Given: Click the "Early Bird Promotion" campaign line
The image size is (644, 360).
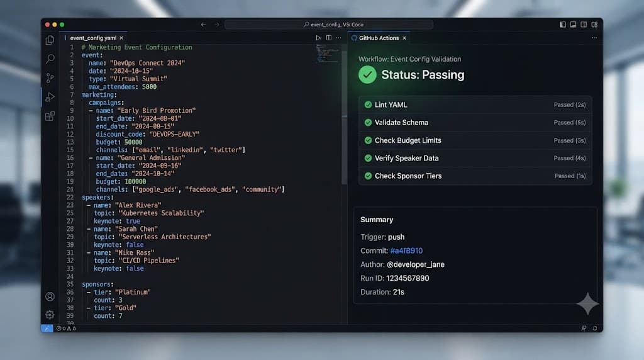Looking at the screenshot, I should [142, 111].
